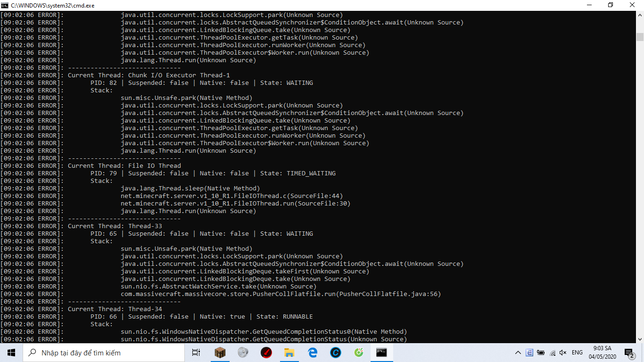This screenshot has width=644, height=362.
Task: Open the Minecraft crafting table taskbar app
Action: pyautogui.click(x=220, y=353)
